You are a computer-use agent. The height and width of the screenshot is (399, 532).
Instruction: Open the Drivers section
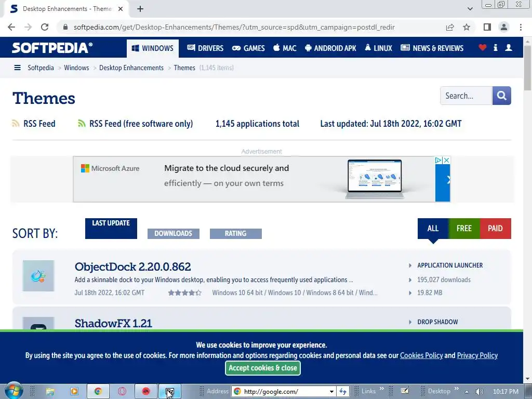205,48
